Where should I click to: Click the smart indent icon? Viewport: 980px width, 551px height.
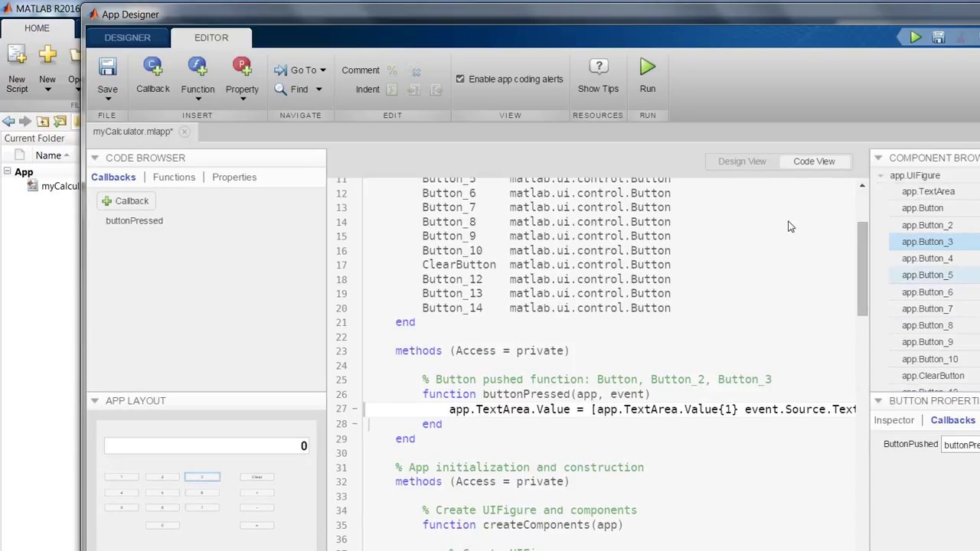[392, 90]
